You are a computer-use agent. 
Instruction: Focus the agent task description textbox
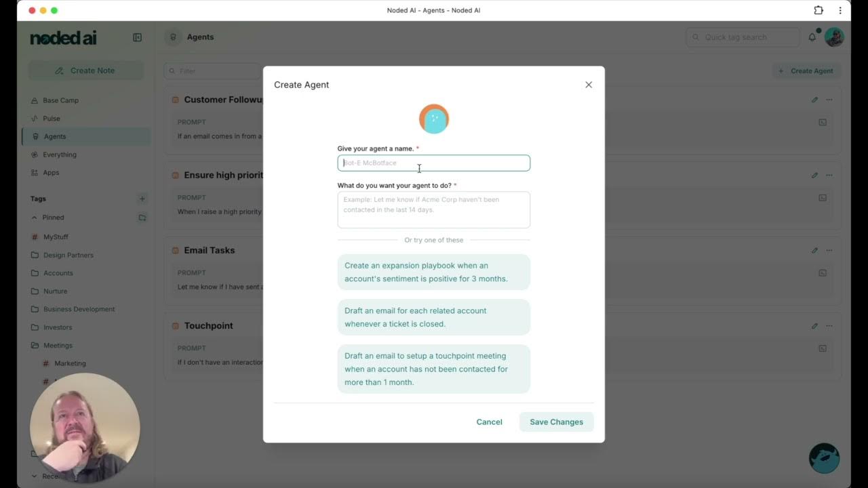tap(434, 209)
